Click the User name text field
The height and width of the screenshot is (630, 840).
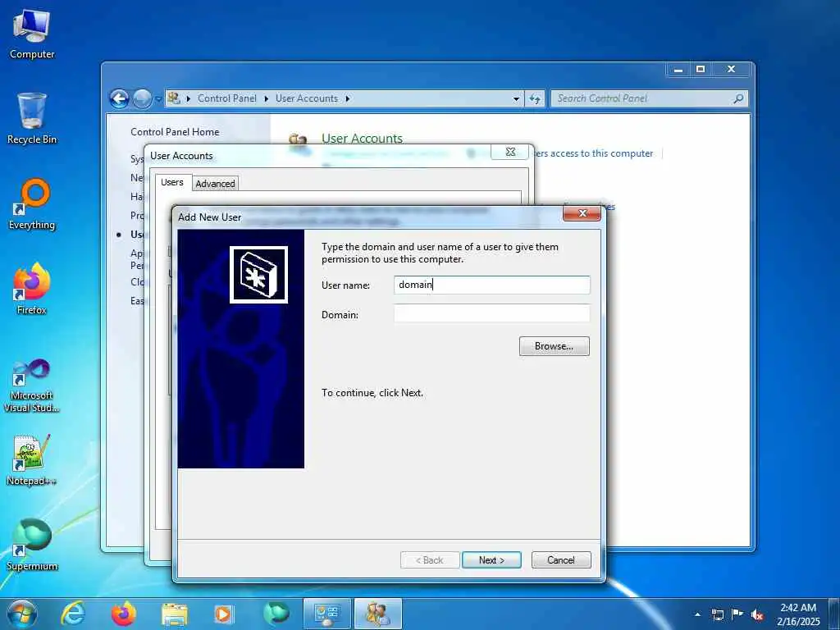492,285
